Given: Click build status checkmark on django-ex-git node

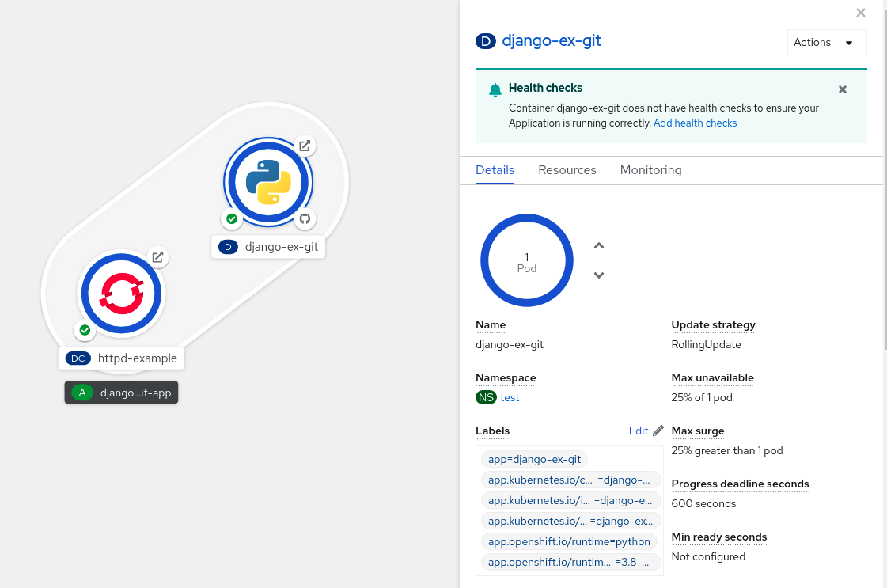Looking at the screenshot, I should pyautogui.click(x=232, y=219).
